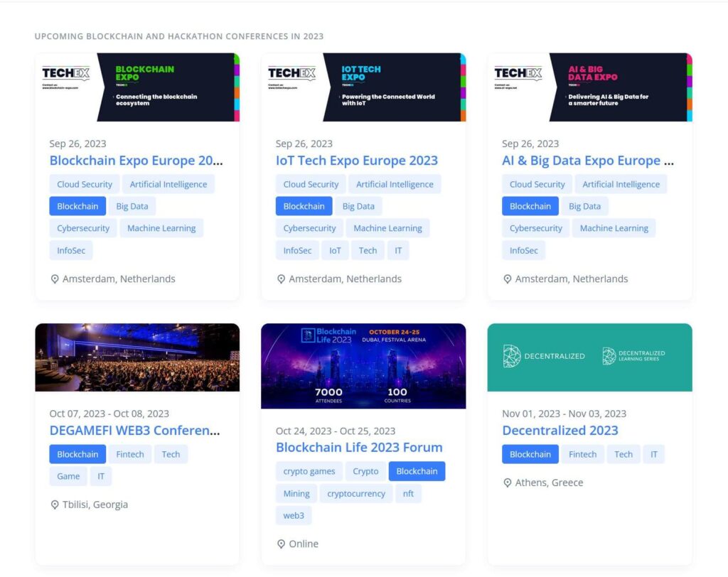Screen dimensions: 728x577
Task: Pick InfoSec tag on AI & Big Data card
Action: click(x=524, y=251)
